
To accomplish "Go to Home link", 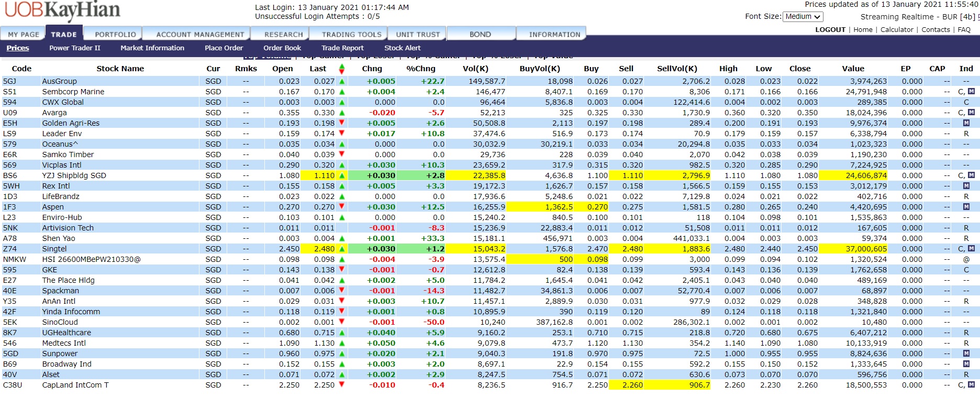I will click(x=863, y=30).
